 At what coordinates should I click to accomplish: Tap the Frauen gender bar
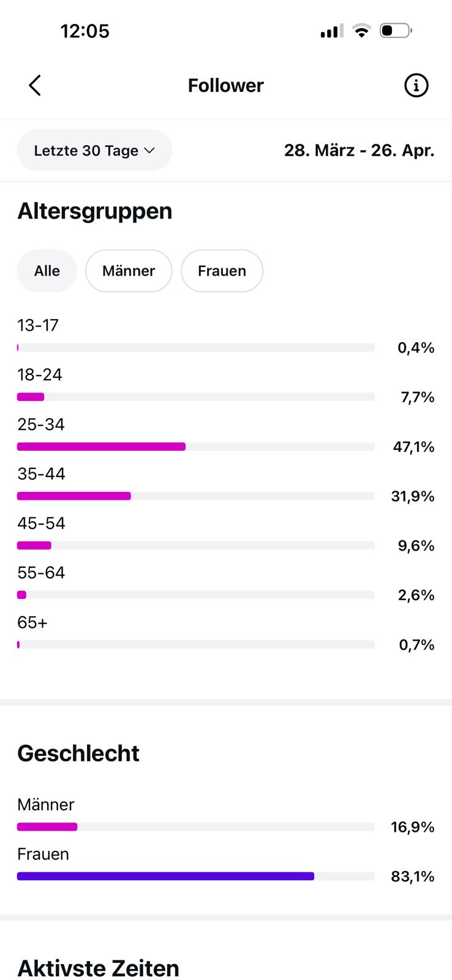click(x=165, y=876)
